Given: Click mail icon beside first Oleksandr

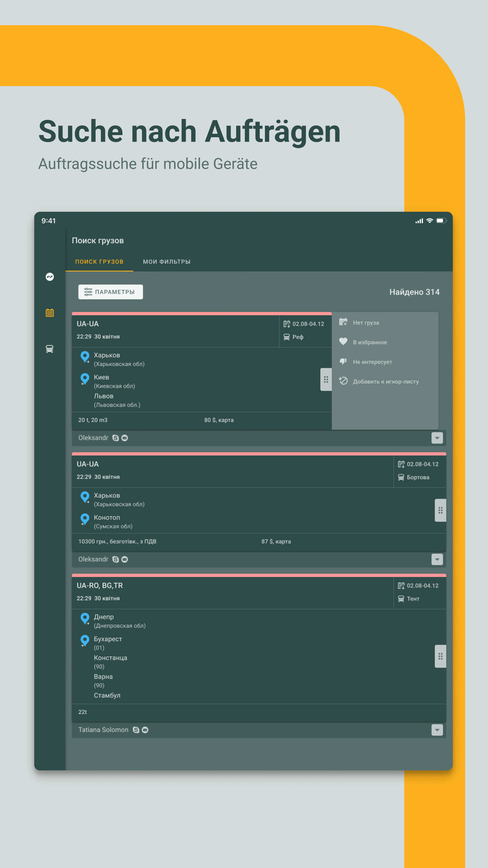Looking at the screenshot, I should pyautogui.click(x=125, y=438).
